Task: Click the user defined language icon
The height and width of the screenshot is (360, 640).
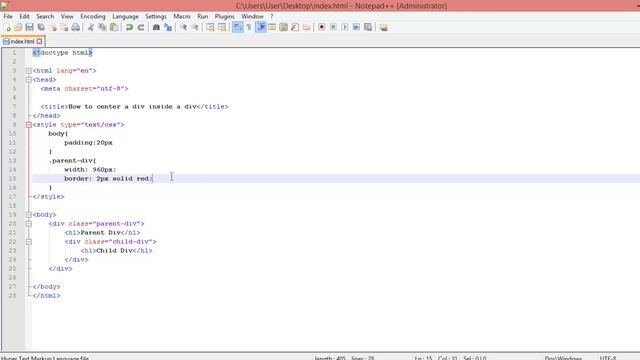Action: coord(272,27)
